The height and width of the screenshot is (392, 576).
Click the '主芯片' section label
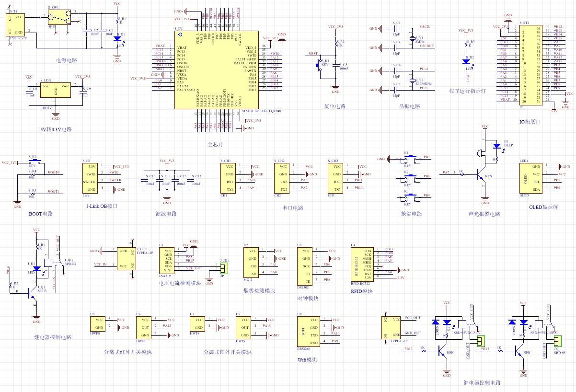(x=215, y=144)
